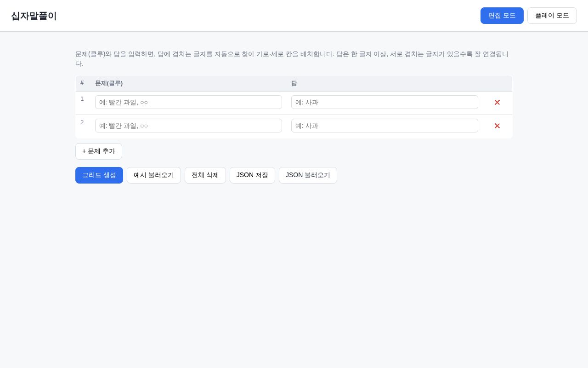Save puzzle with JSON 저장
The width and height of the screenshot is (588, 368).
click(252, 175)
